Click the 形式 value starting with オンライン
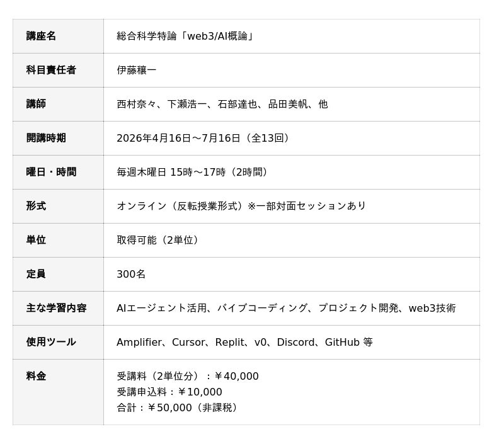Viewport: 504px width, 444px height. 241,206
